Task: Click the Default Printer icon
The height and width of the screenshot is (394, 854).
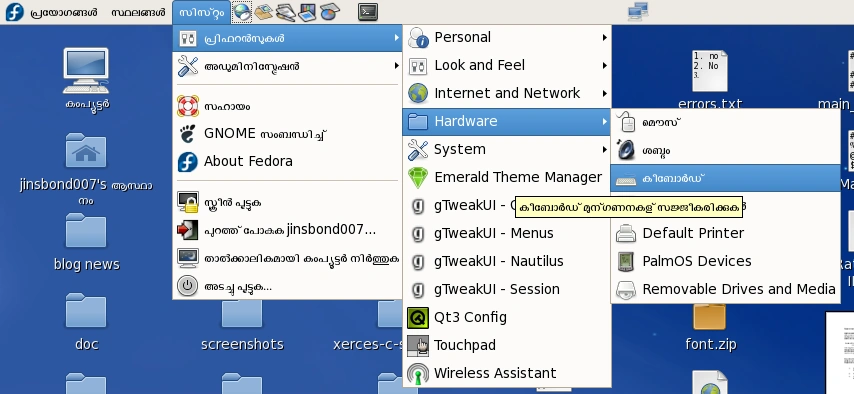Action: point(626,233)
